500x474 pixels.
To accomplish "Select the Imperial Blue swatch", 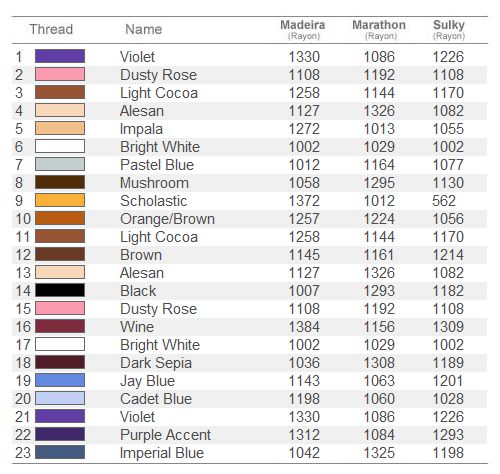I will point(60,452).
